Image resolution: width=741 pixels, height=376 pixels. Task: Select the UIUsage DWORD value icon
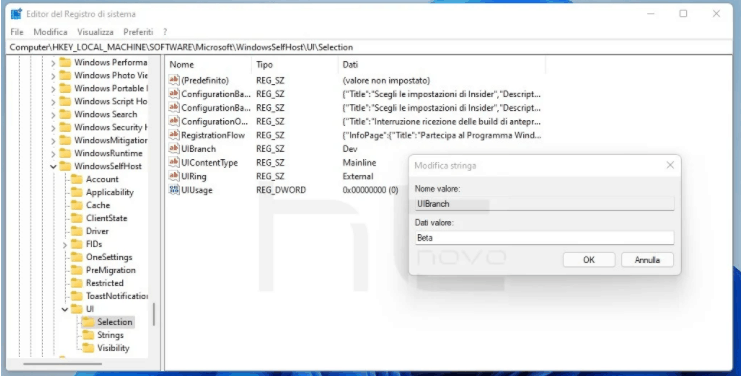click(x=174, y=190)
